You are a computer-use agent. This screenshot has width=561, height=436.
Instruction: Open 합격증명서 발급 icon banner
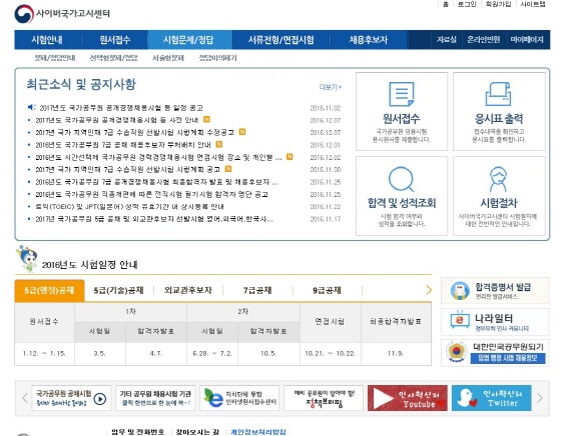pos(495,290)
